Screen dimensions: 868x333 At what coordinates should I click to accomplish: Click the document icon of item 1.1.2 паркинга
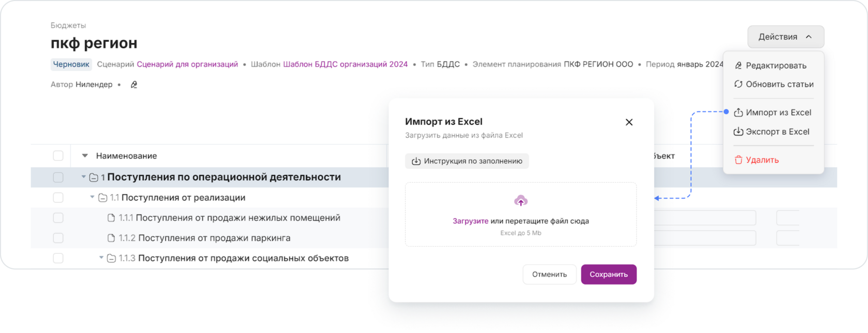click(111, 238)
